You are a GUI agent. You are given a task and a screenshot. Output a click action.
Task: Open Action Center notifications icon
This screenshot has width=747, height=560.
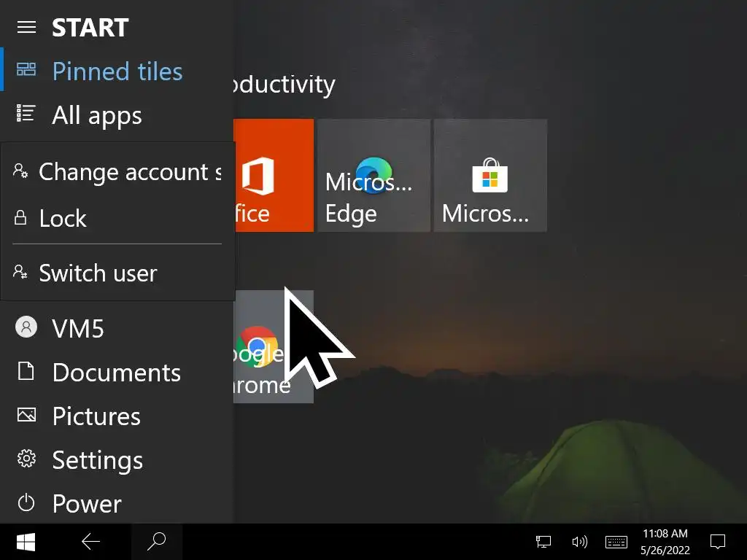click(x=718, y=542)
